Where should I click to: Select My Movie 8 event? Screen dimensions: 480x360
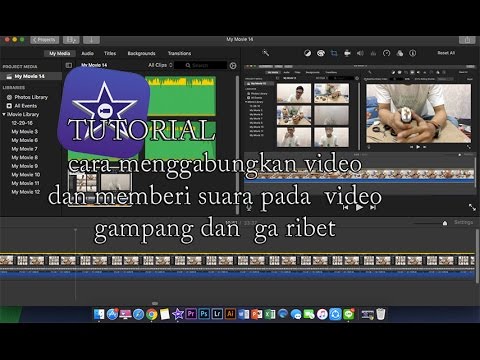(x=25, y=157)
